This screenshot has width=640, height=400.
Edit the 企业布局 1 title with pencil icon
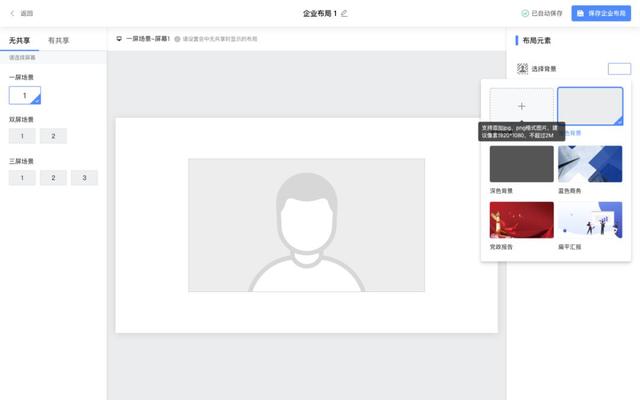[344, 13]
